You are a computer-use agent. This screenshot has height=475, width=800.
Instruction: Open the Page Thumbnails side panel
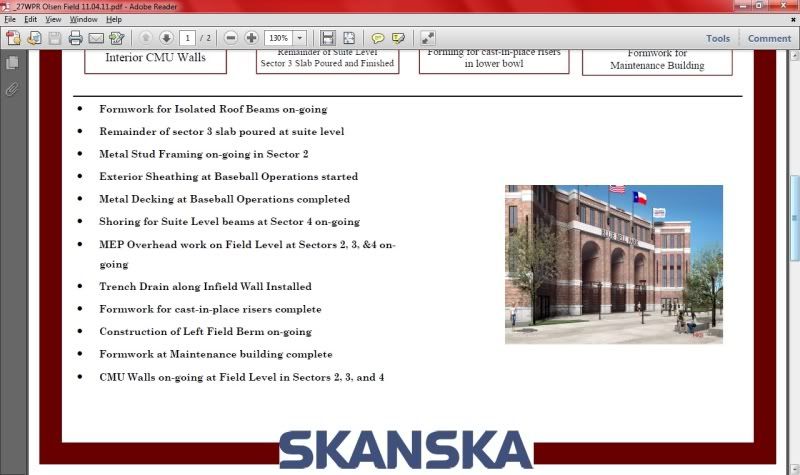pos(13,63)
